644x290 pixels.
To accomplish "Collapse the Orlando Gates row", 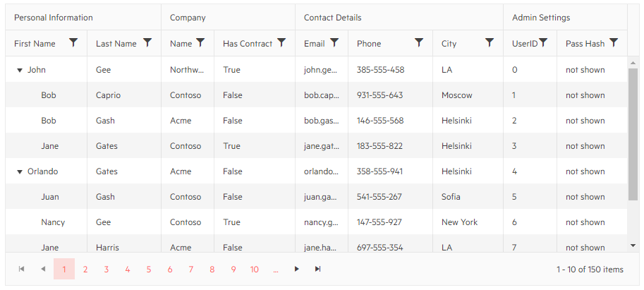I will (19, 171).
